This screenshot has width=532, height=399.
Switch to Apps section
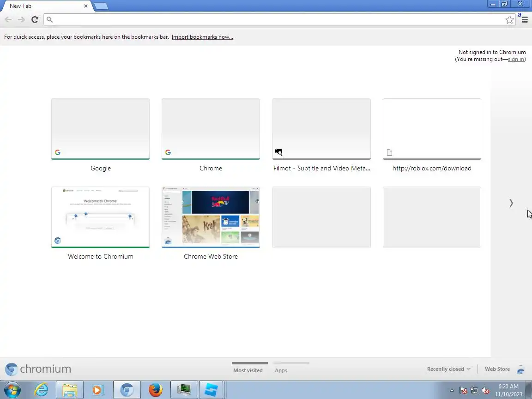point(281,370)
